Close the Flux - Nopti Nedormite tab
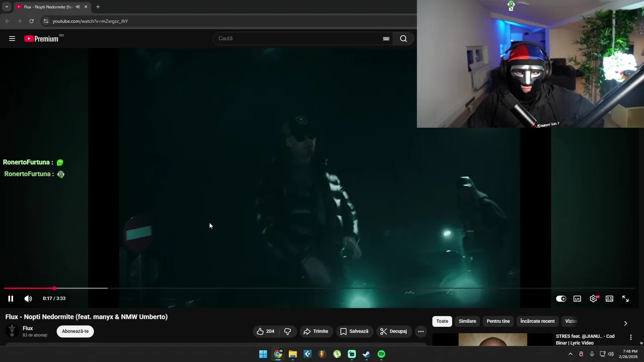 86,7
